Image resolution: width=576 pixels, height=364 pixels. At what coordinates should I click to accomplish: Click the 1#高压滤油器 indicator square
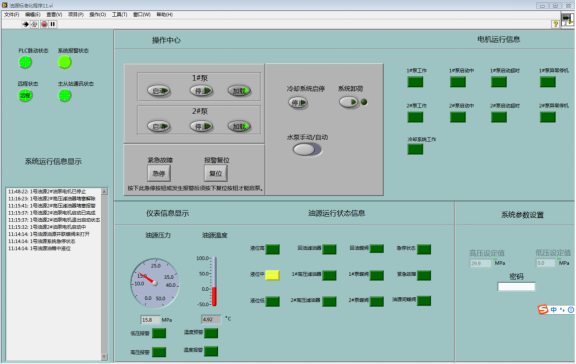(330, 275)
